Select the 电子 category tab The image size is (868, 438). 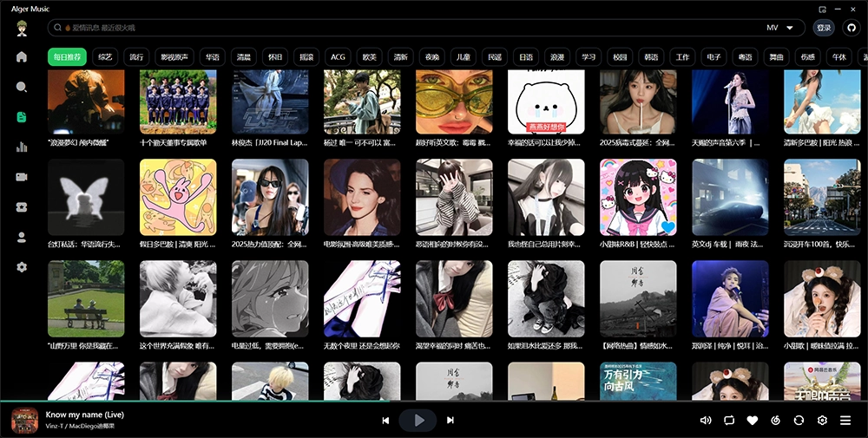[x=713, y=57]
